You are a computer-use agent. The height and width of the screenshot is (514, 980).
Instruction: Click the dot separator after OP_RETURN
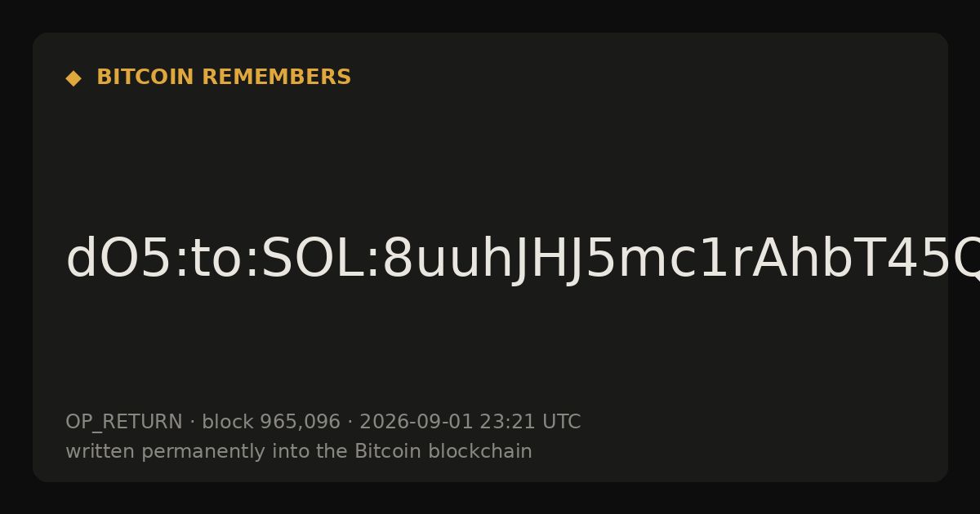coord(192,423)
